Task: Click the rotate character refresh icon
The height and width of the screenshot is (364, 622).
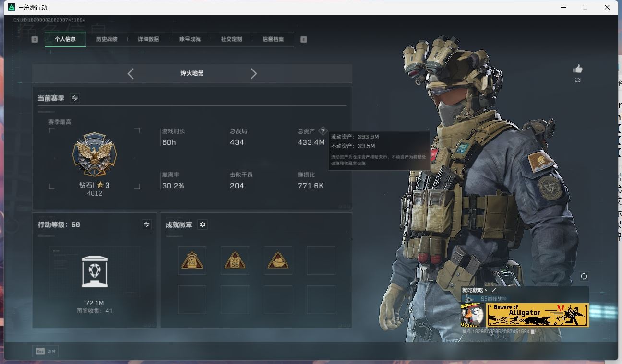Action: (584, 276)
